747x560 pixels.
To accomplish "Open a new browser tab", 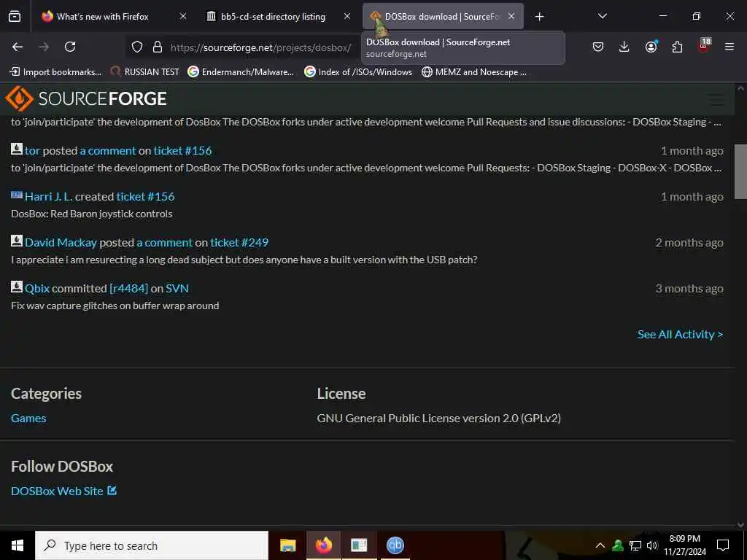I will [539, 17].
